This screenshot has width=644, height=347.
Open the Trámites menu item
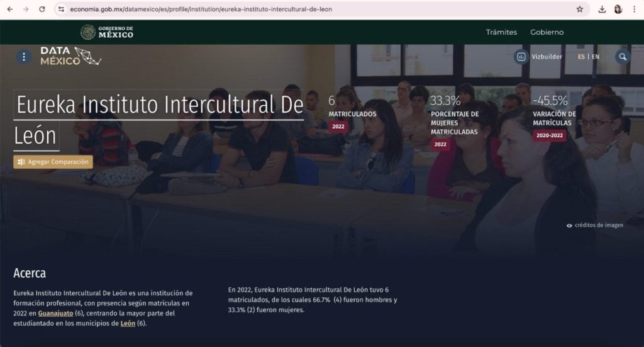pos(501,32)
